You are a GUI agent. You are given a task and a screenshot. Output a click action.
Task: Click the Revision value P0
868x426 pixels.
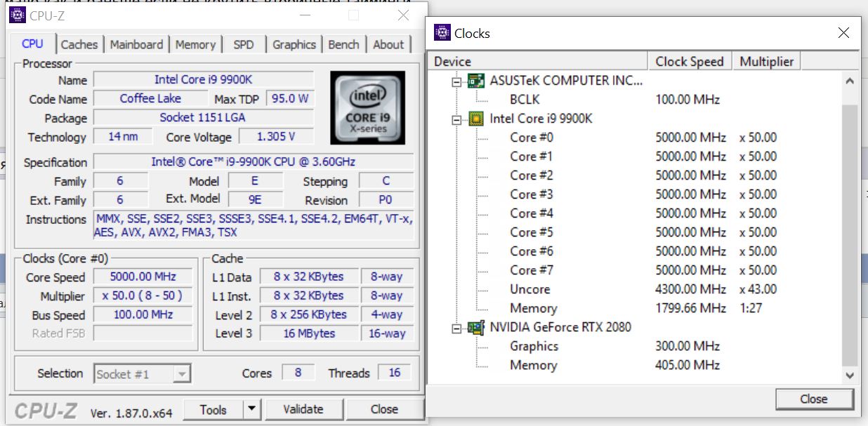coord(386,200)
